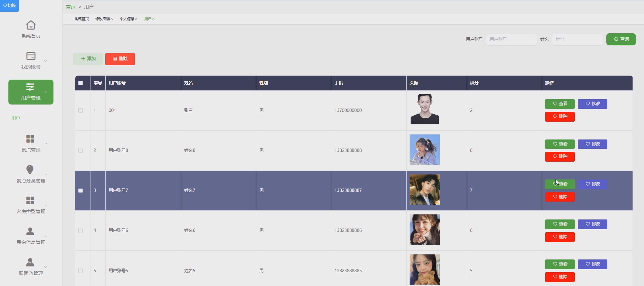Click the 切换 heart toggle button
This screenshot has width=644, height=286.
[9, 6]
